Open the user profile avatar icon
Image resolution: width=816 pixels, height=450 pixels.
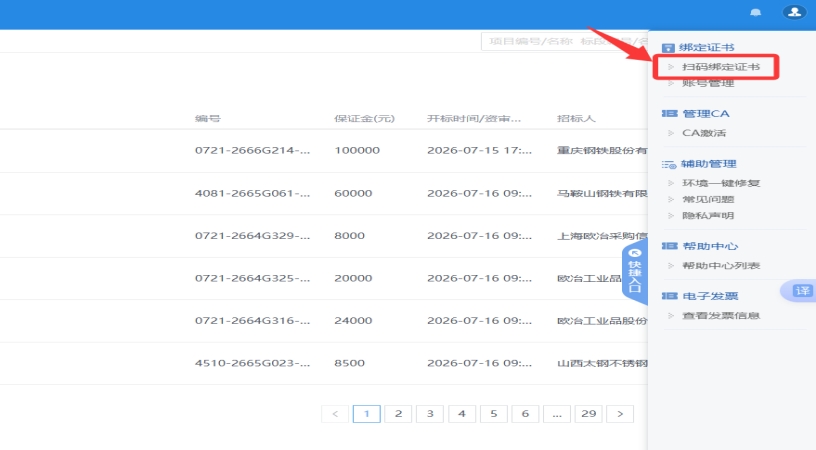(794, 12)
